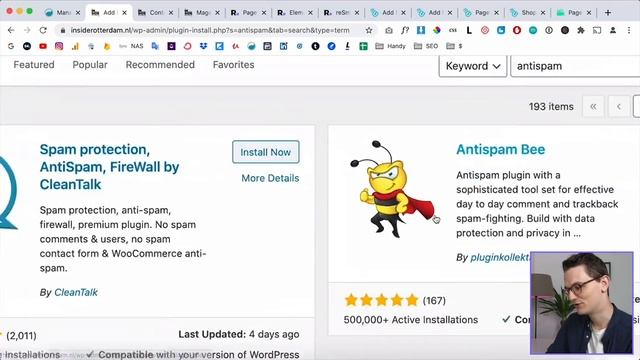
Task: Open the CleanTalk author link
Action: tap(76, 292)
